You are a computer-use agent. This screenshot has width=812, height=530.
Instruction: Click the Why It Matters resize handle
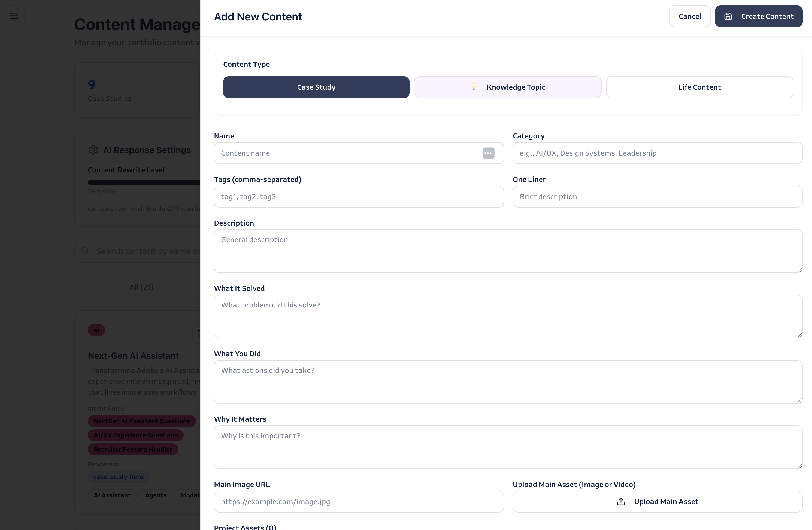tap(799, 466)
